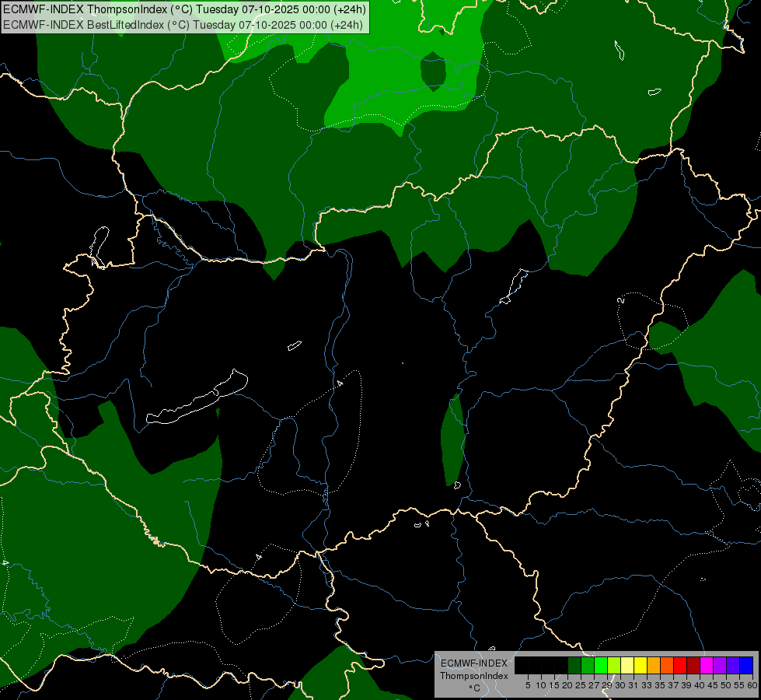Image resolution: width=761 pixels, height=700 pixels.
Task: Click the bright red 37-39 legend swatch
Action: [x=680, y=665]
